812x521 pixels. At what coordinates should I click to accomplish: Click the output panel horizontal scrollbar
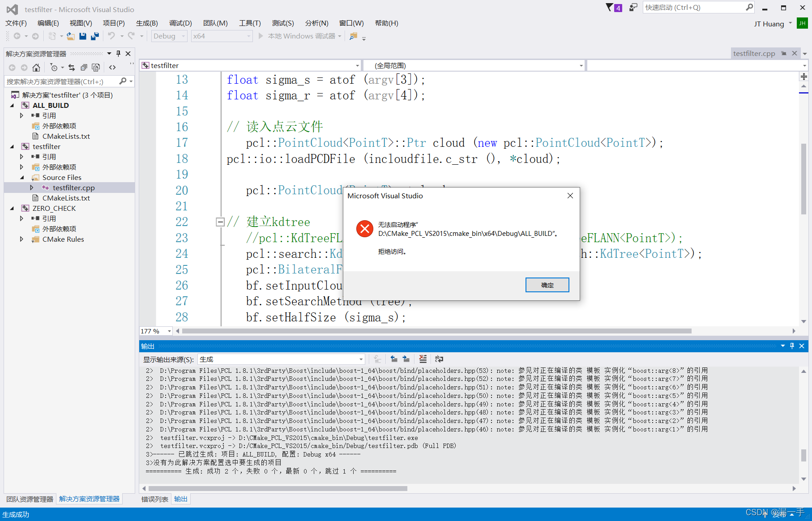(x=278, y=488)
